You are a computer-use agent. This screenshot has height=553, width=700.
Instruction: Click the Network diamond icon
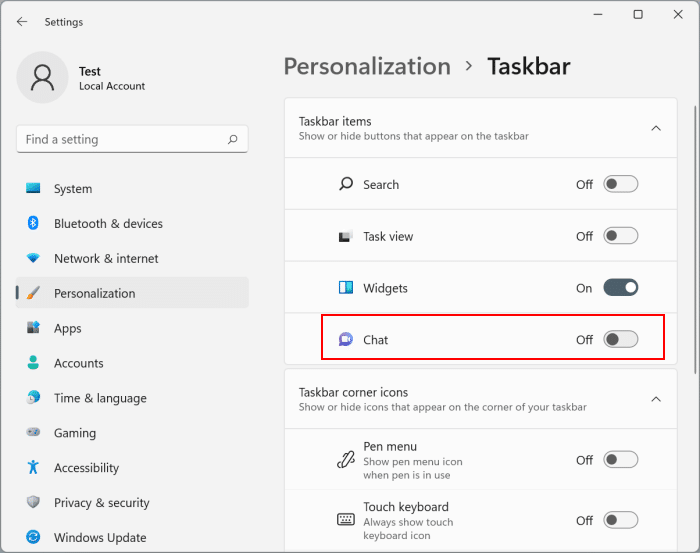click(x=33, y=258)
